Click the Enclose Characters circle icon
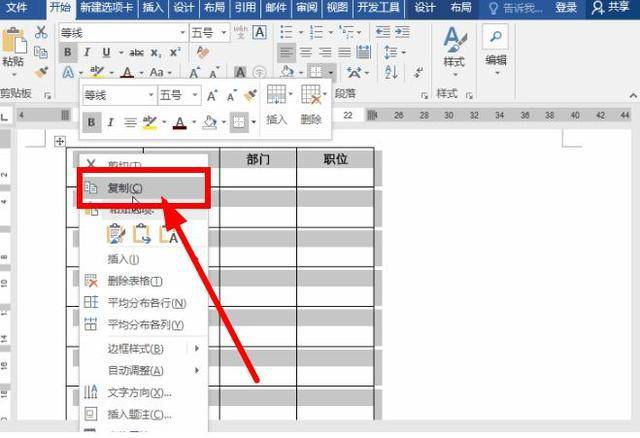640x438 pixels. (259, 73)
